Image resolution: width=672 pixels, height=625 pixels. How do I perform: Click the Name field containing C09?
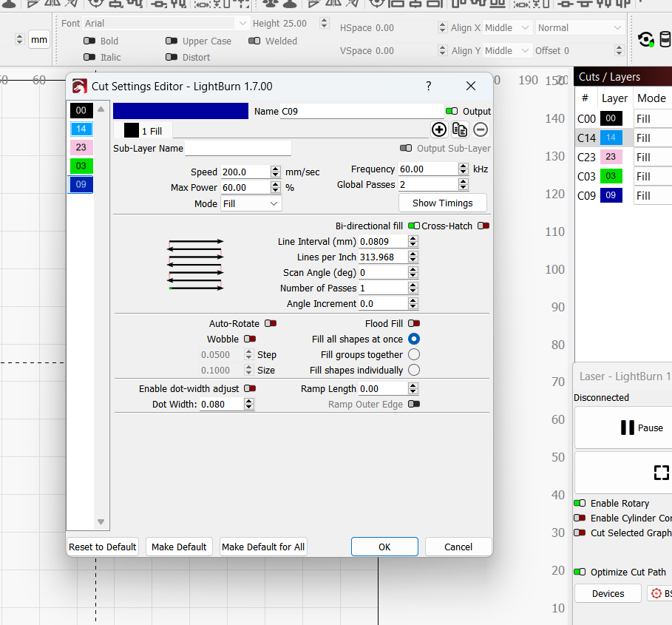(362, 112)
